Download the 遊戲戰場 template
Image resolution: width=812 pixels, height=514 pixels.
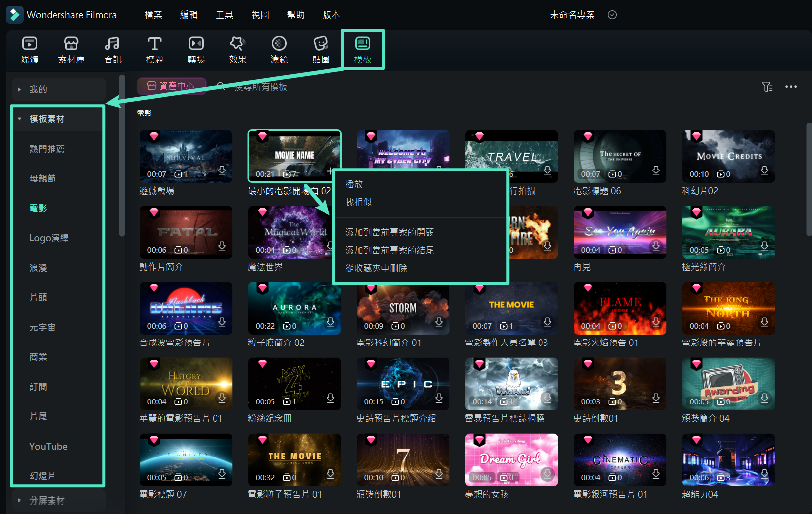(222, 171)
